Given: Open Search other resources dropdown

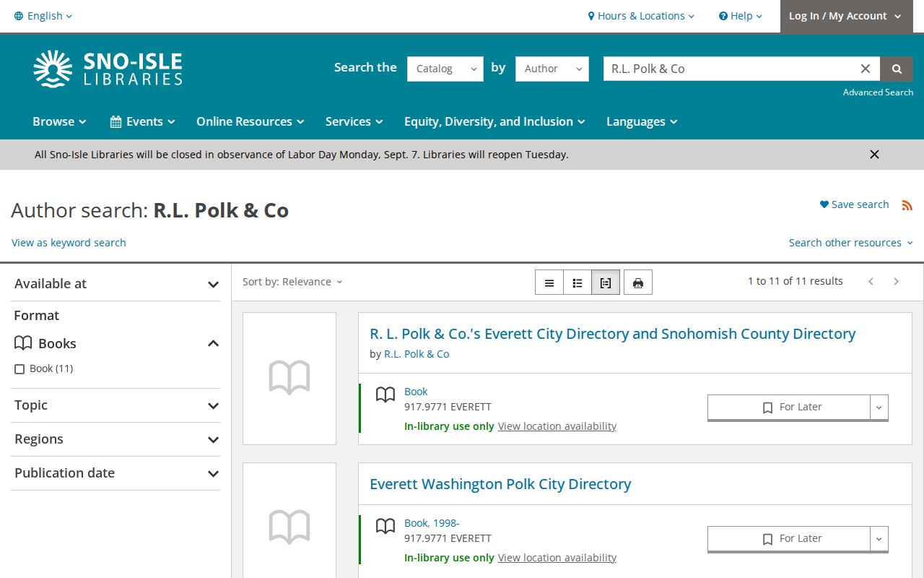Looking at the screenshot, I should pos(851,243).
